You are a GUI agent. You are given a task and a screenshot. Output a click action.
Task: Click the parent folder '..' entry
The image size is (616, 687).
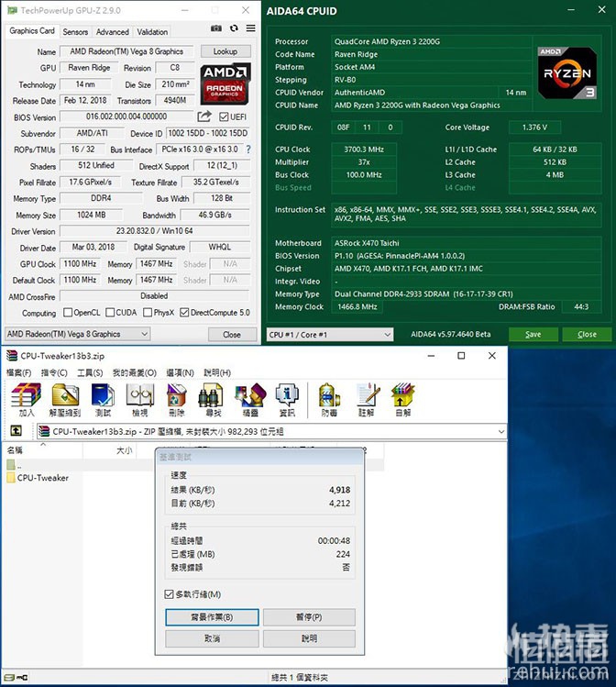15,465
